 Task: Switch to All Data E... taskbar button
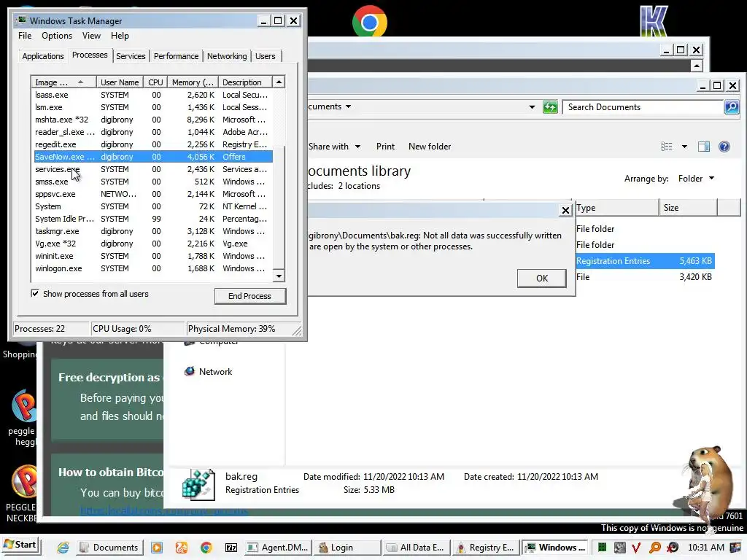[x=417, y=548]
